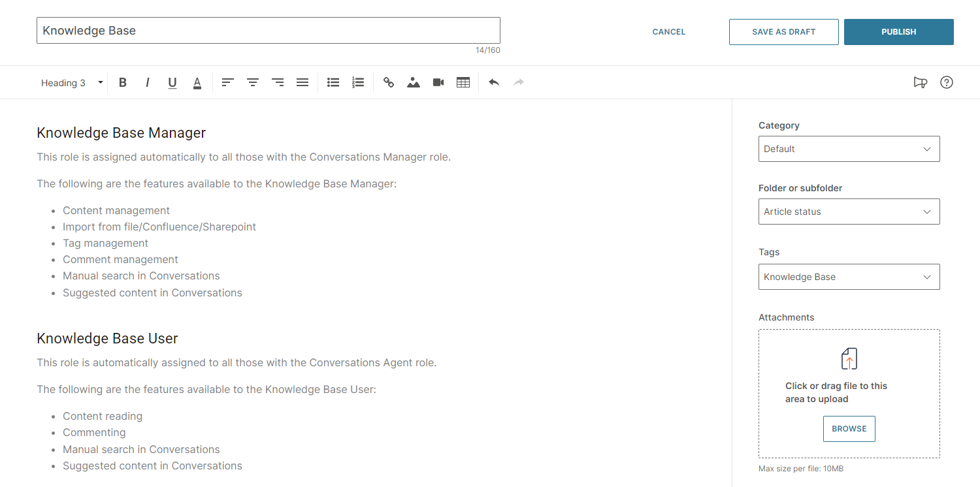The width and height of the screenshot is (980, 487).
Task: Save the article as draft
Action: click(x=784, y=32)
